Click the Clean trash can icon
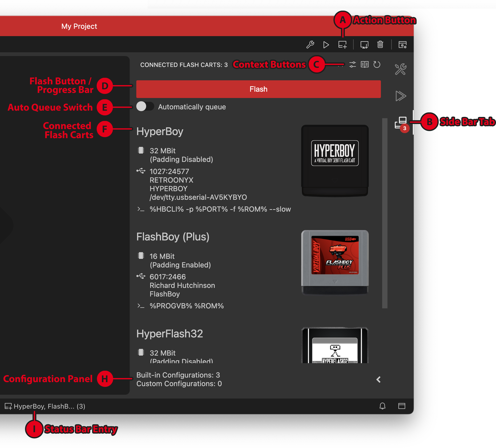Screen dimensions: 496x448 [x=380, y=45]
